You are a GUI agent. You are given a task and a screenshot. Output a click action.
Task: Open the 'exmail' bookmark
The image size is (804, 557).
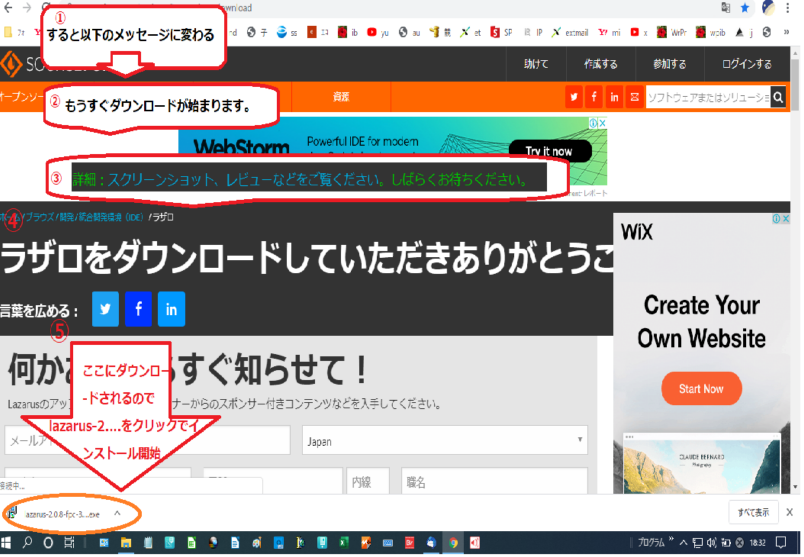click(x=570, y=32)
